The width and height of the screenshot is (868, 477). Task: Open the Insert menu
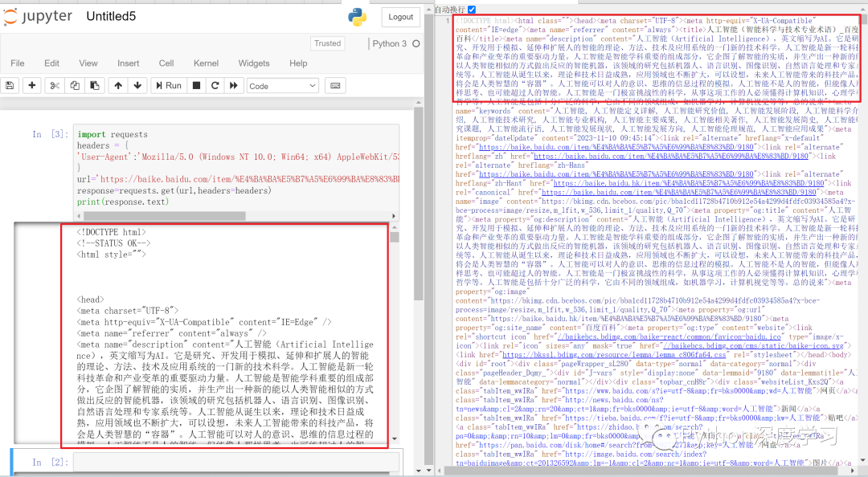[x=128, y=63]
